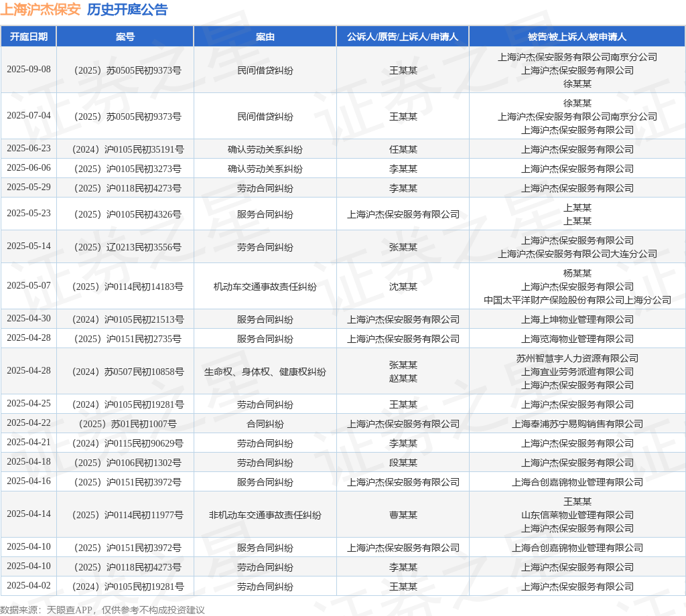Select case number (2025)辽0213民初3556号
Screen dimensions: 686x616
(127, 247)
